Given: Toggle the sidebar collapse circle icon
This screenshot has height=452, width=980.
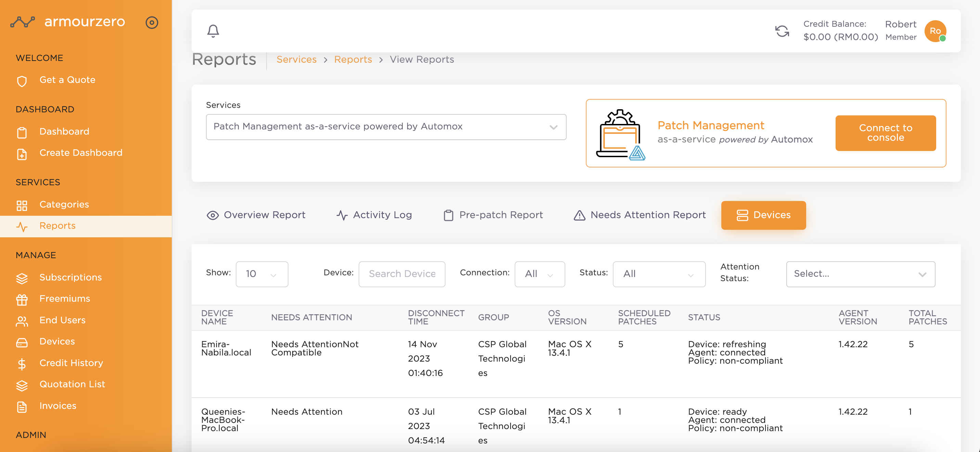Looking at the screenshot, I should (152, 23).
